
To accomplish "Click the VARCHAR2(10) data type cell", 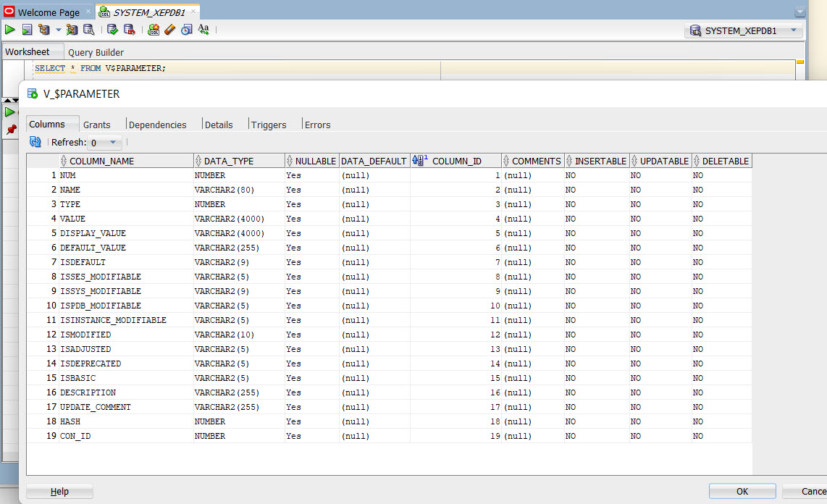I will (239, 335).
